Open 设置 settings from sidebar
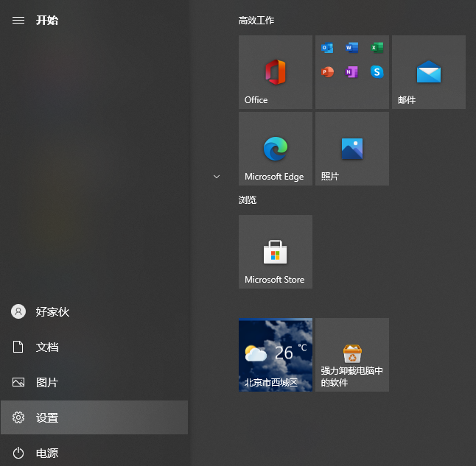 (x=94, y=417)
